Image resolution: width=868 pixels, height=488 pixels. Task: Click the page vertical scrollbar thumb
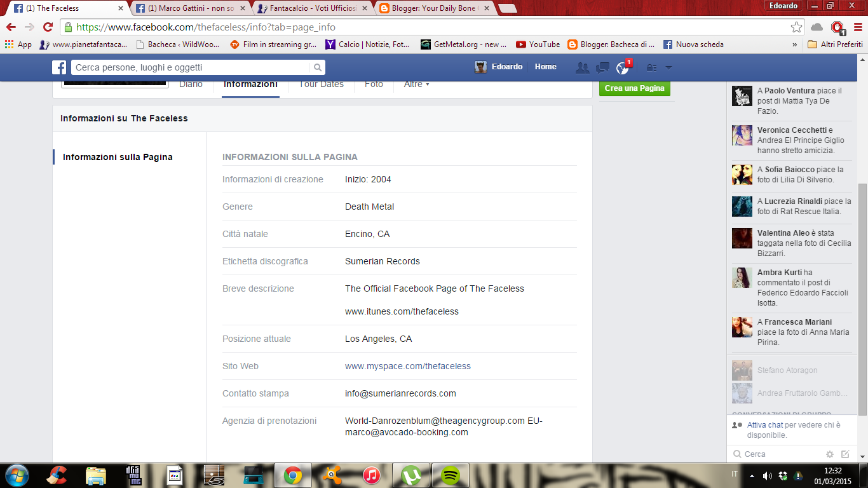click(862, 299)
